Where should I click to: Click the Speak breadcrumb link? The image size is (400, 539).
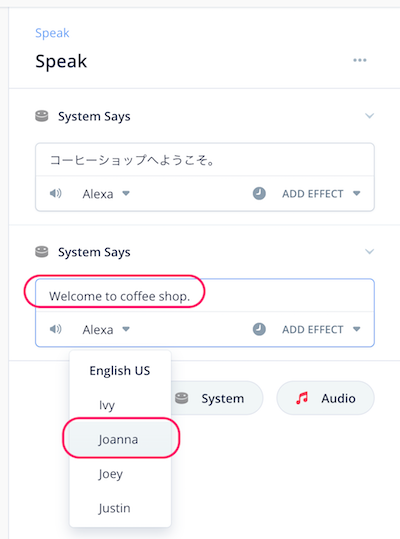click(x=52, y=33)
